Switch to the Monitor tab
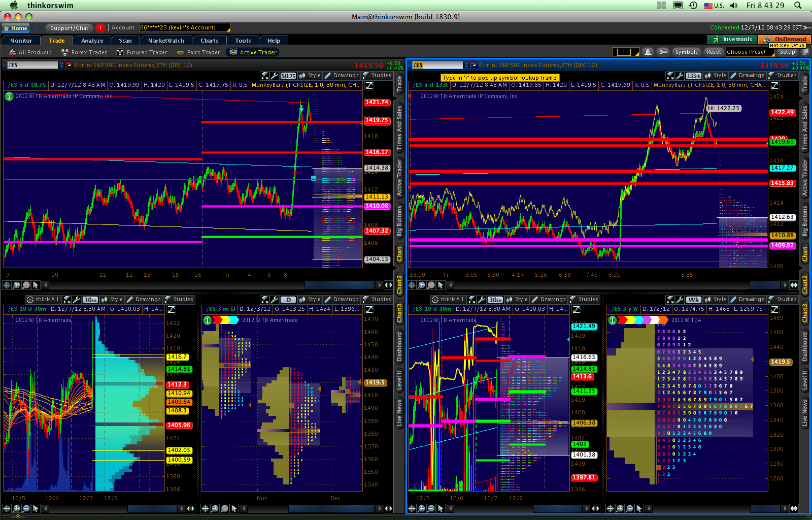 [21, 41]
